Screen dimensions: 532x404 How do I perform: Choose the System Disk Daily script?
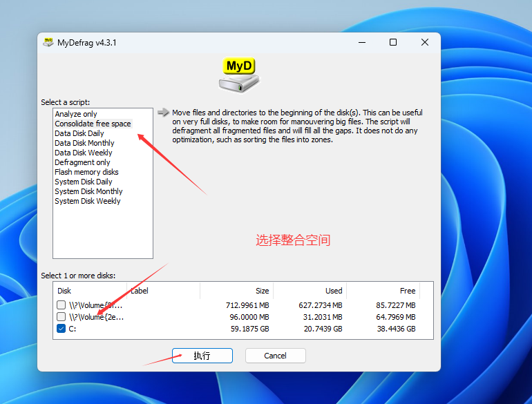click(x=84, y=182)
